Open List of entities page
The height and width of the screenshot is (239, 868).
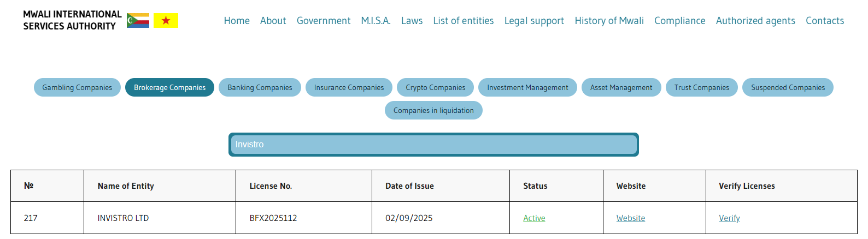point(463,21)
